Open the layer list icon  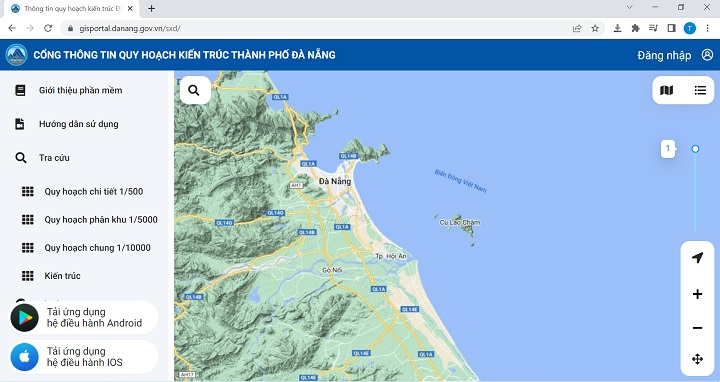pyautogui.click(x=700, y=90)
